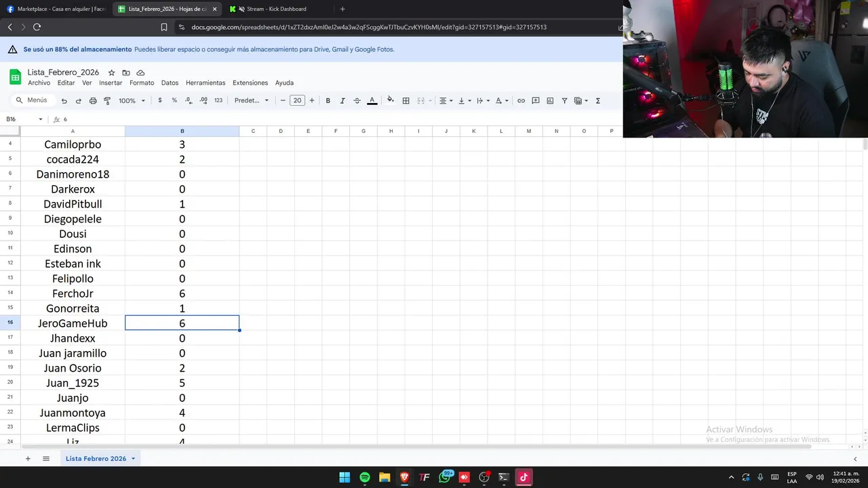Open the fill color bucket
This screenshot has width=868, height=488.
pyautogui.click(x=390, y=100)
